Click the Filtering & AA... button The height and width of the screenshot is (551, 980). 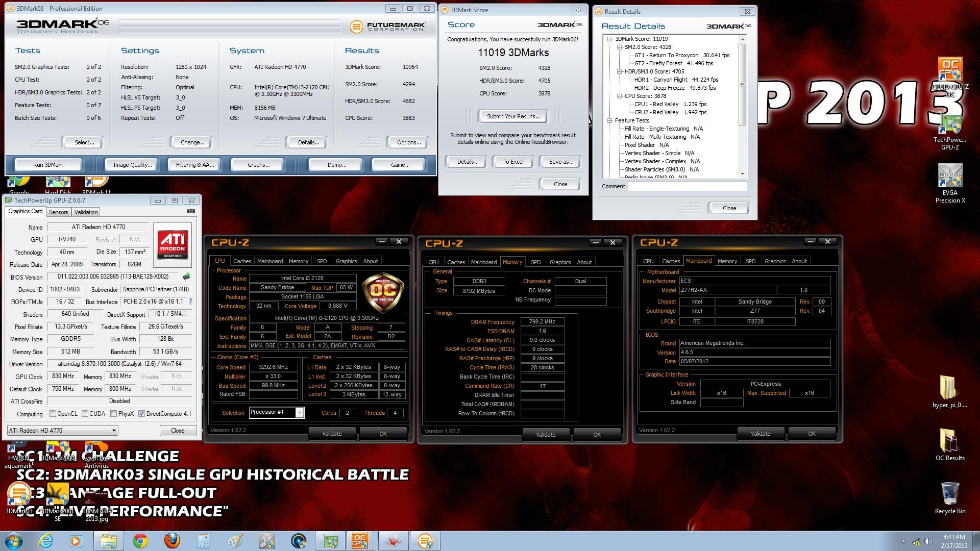[x=195, y=165]
